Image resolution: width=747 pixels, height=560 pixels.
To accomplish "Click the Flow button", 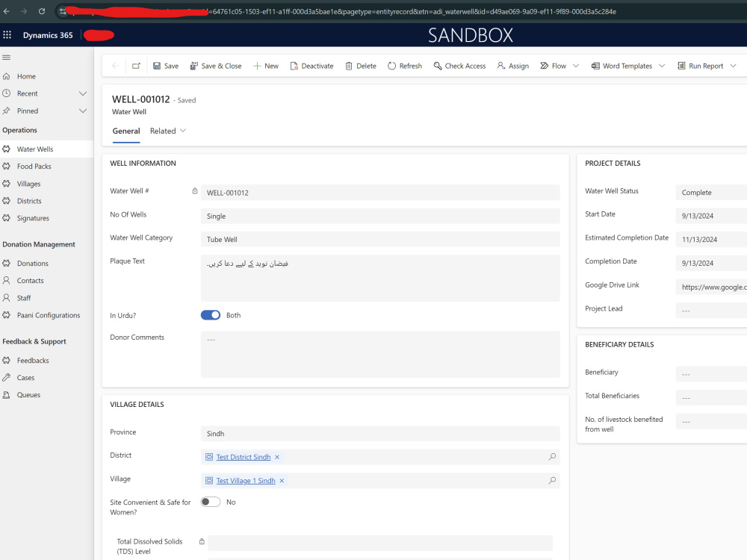I will click(554, 66).
